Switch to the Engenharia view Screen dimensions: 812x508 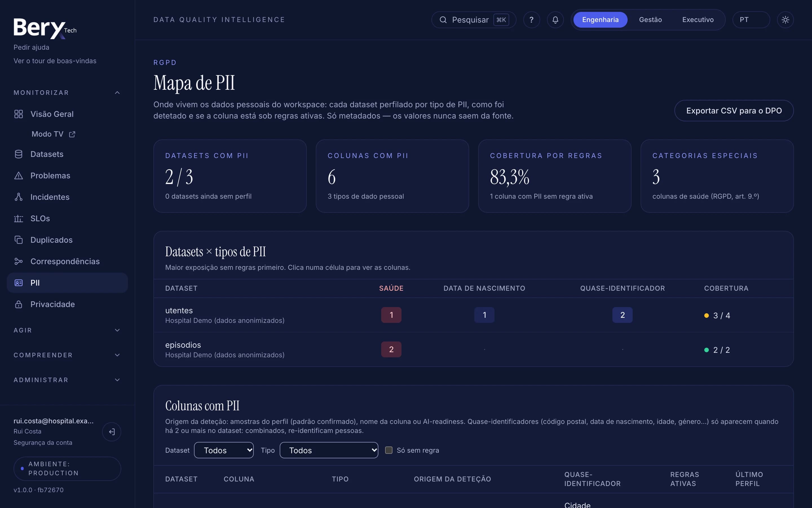(x=600, y=20)
